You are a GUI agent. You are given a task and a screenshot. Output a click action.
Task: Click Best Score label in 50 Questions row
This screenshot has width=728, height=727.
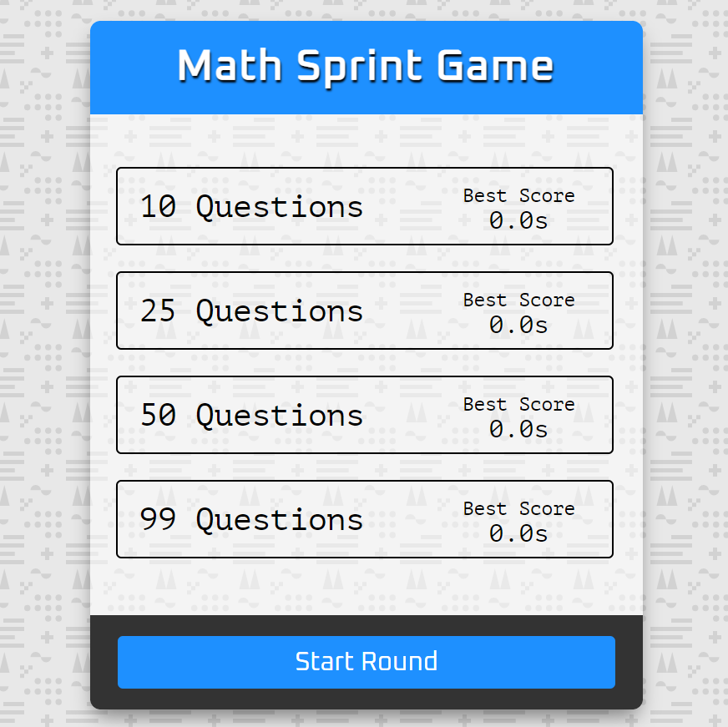518,404
